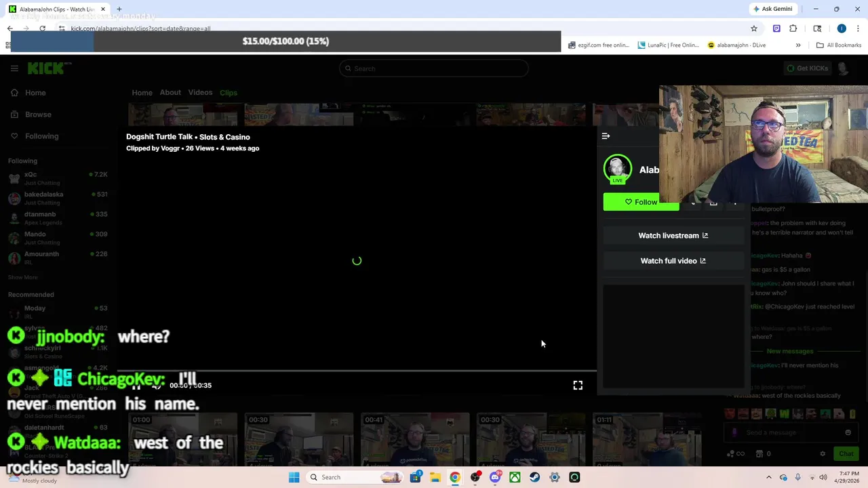
Task: Open Windows Start menu
Action: coord(294,477)
